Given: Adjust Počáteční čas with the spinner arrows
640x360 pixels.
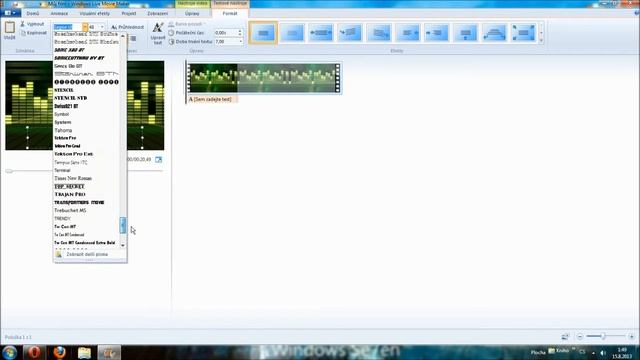Looking at the screenshot, I should pyautogui.click(x=240, y=33).
